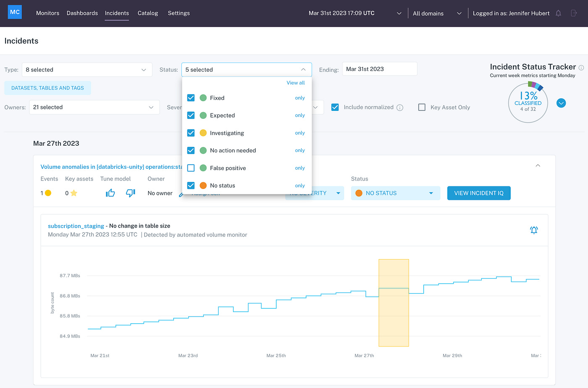Toggle the Include normalized checkbox
Image resolution: width=588 pixels, height=388 pixels.
click(335, 107)
